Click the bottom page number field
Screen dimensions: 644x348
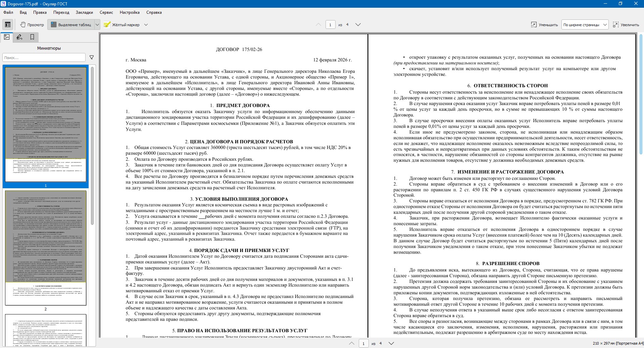tap(363, 343)
